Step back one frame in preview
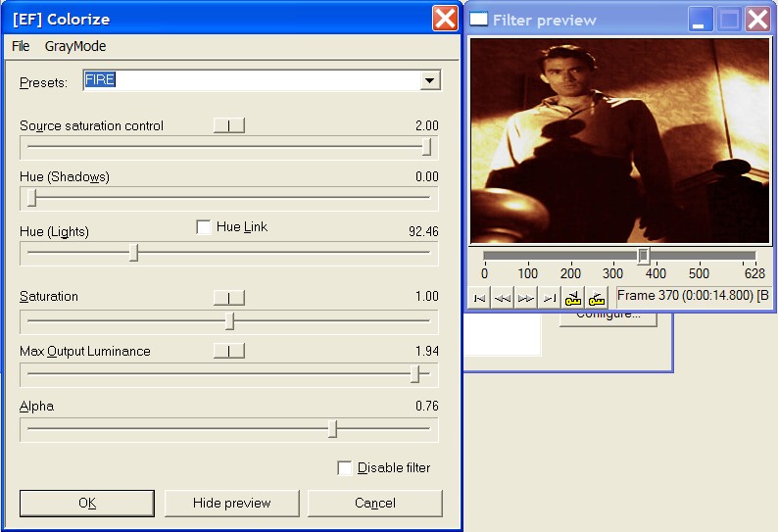The height and width of the screenshot is (532, 778). point(503,298)
